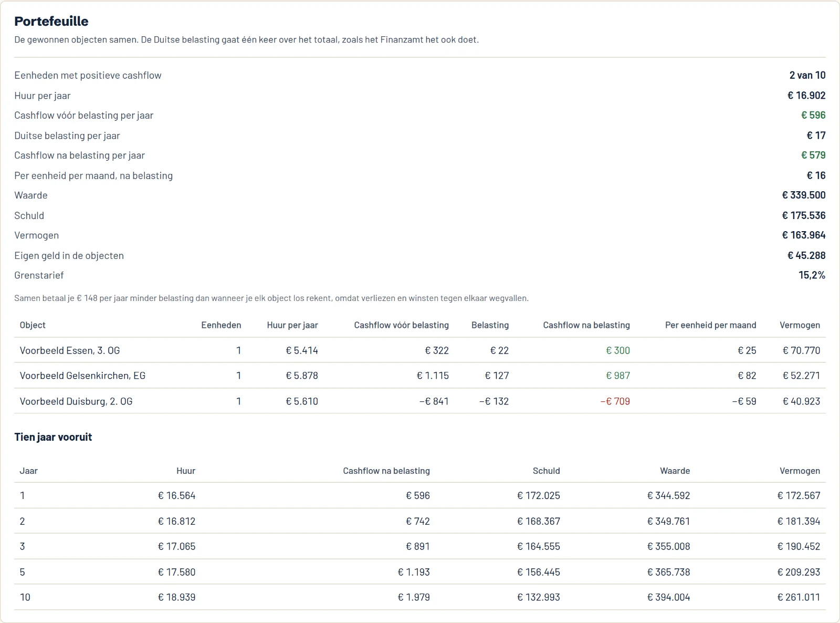Click the Waarde value € 339.500

pyautogui.click(x=804, y=195)
